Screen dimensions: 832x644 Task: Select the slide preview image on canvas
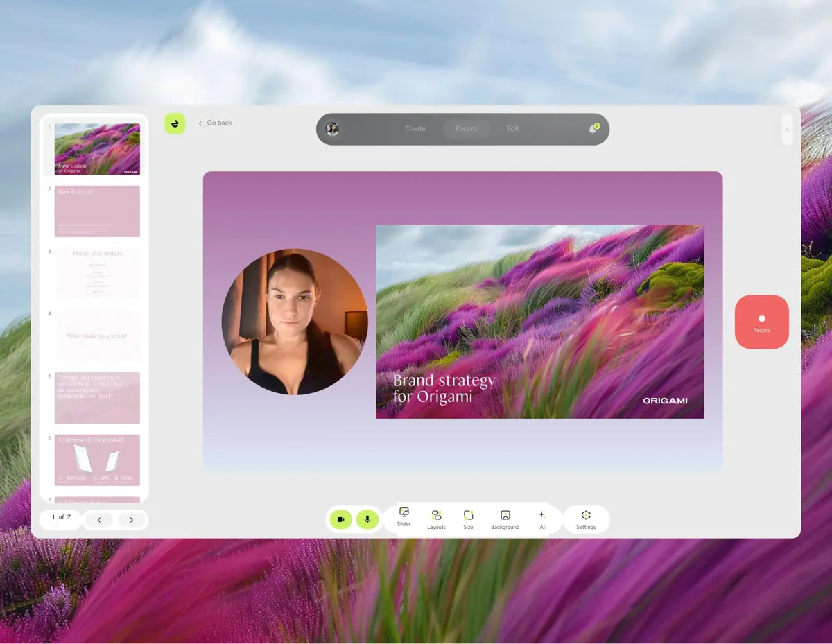540,322
